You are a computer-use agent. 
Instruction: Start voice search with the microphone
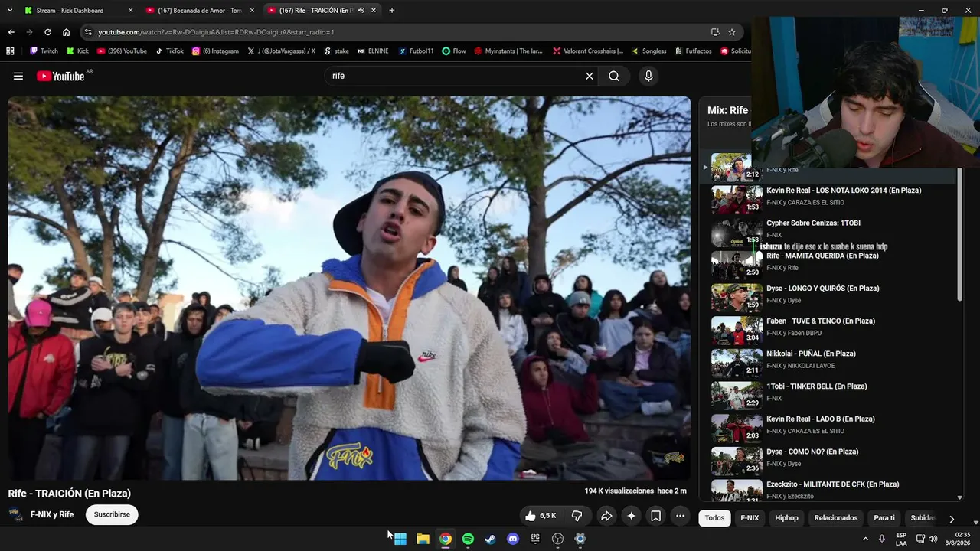click(x=648, y=76)
